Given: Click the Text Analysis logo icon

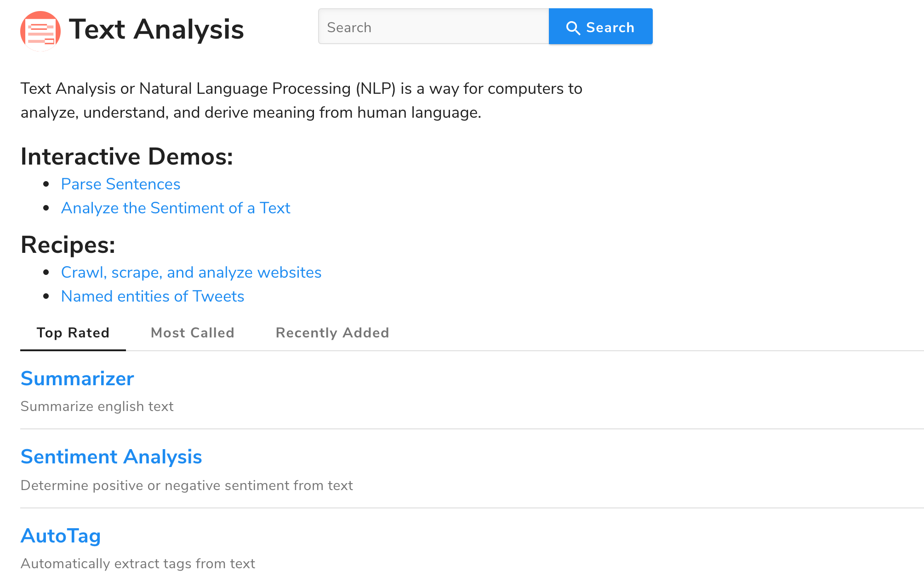Looking at the screenshot, I should click(40, 31).
